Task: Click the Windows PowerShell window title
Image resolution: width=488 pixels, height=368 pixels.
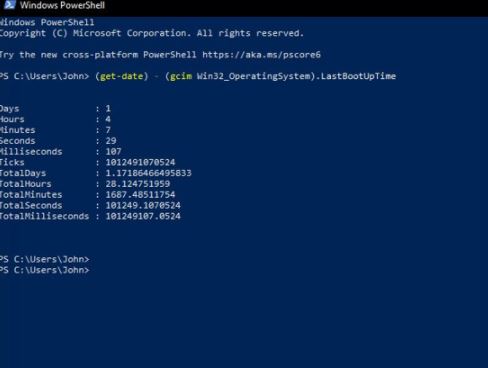Action: coord(62,5)
